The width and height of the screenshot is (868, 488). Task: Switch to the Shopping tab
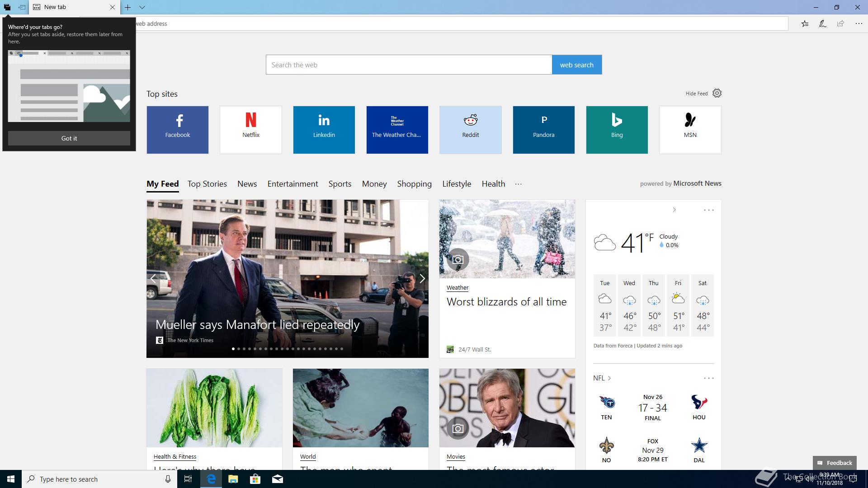[x=414, y=184]
